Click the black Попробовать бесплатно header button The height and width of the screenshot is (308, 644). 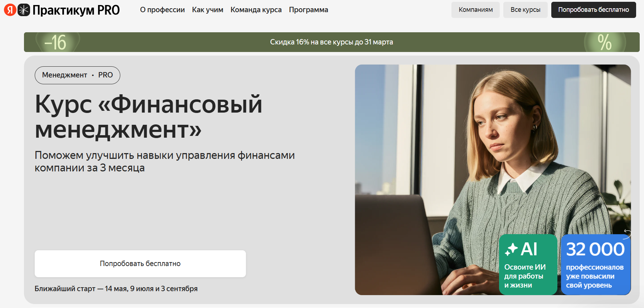[594, 10]
